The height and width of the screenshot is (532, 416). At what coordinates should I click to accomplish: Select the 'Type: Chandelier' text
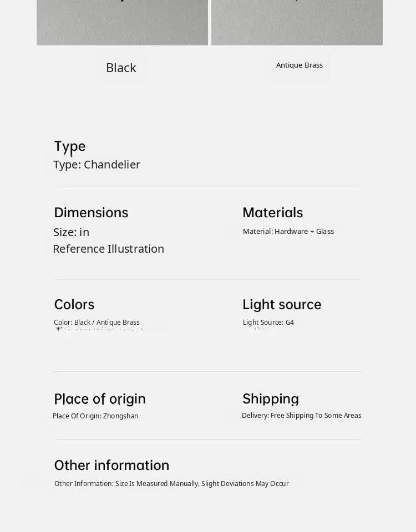(x=97, y=165)
